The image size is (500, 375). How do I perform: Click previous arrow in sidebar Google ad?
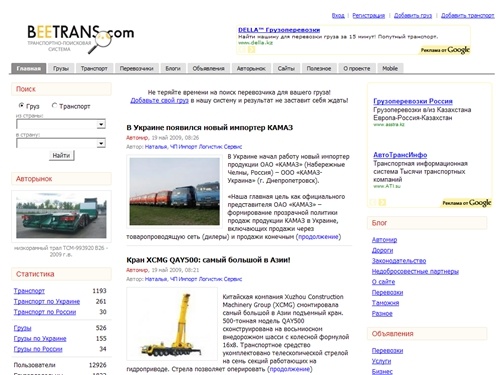point(373,202)
